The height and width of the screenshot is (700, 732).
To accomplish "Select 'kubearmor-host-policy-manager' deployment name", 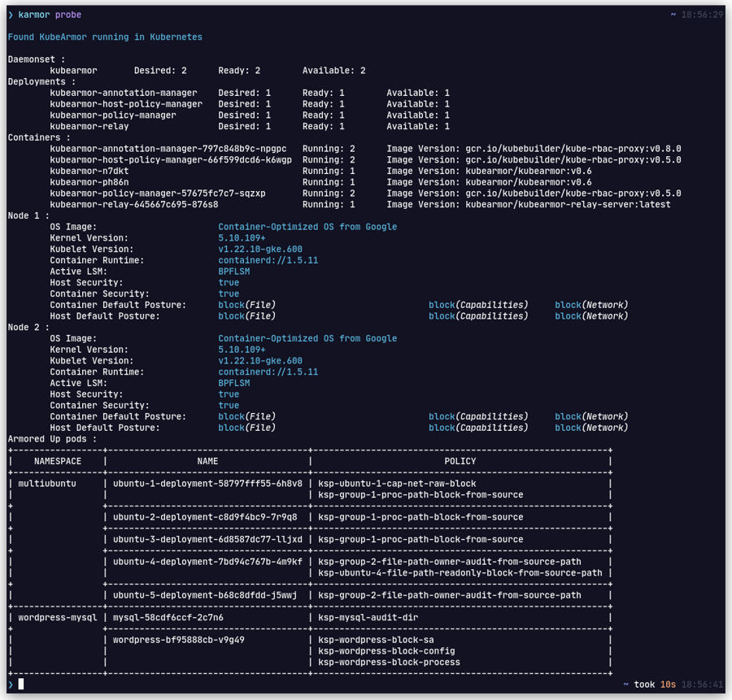I will (126, 104).
